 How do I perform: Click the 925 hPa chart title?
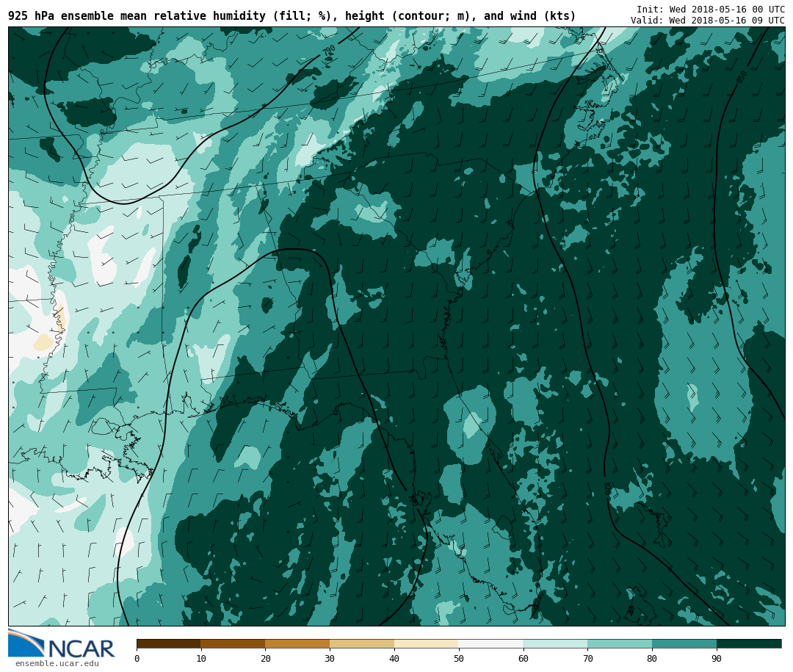click(x=292, y=16)
